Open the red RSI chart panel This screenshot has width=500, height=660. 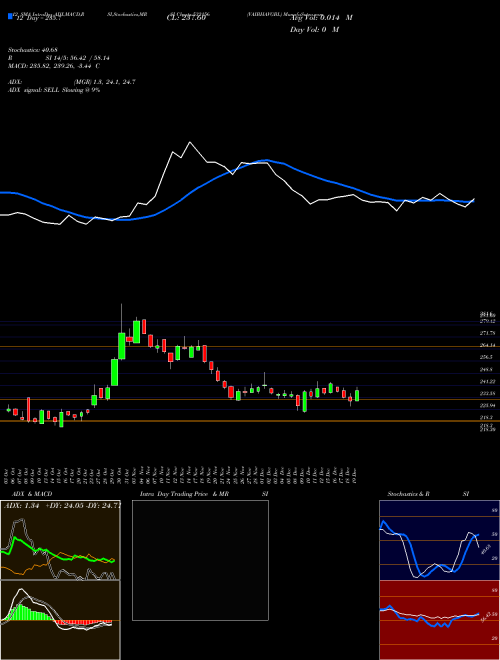[439, 620]
